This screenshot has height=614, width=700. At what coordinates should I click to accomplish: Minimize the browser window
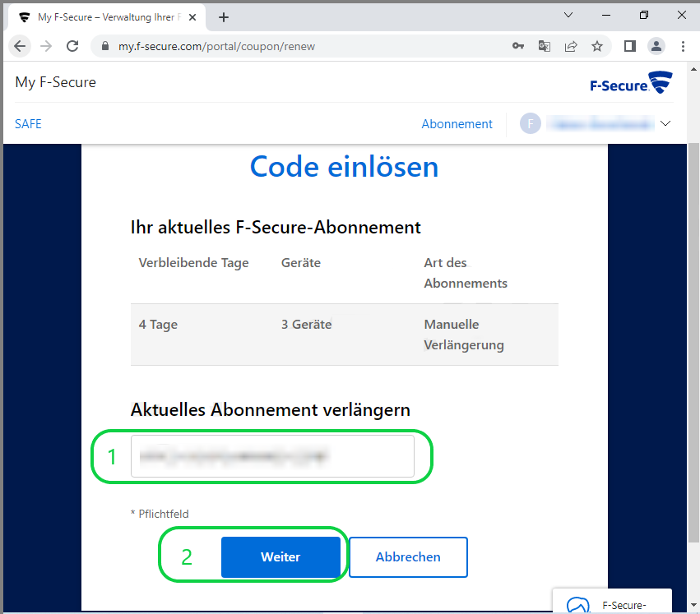point(605,15)
